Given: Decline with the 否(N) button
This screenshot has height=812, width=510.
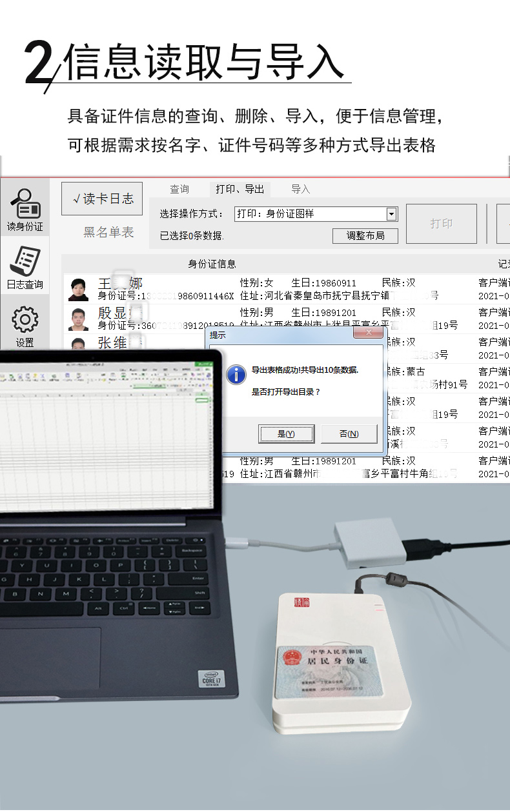Looking at the screenshot, I should (349, 434).
